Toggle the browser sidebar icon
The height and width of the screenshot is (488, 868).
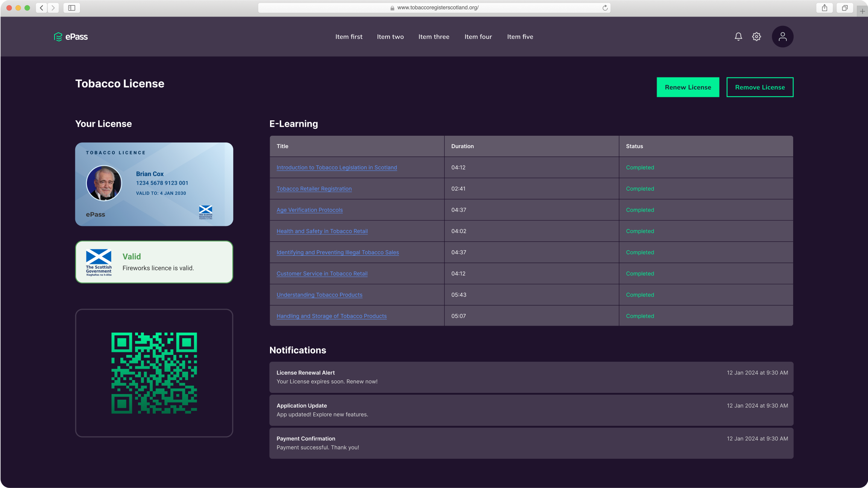pos(71,8)
